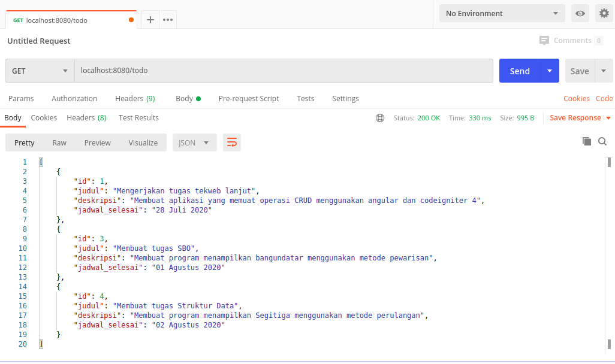Select the response Cookies tab
The height and width of the screenshot is (364, 615).
pyautogui.click(x=44, y=118)
